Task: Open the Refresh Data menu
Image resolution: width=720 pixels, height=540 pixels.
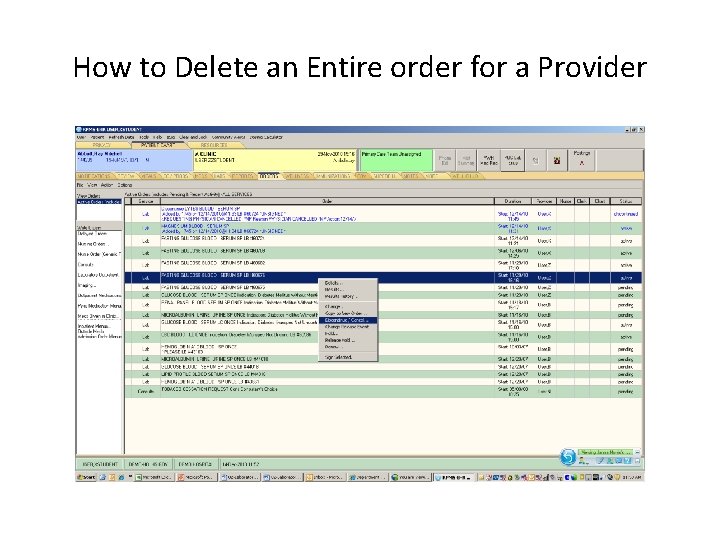Action: 122,137
